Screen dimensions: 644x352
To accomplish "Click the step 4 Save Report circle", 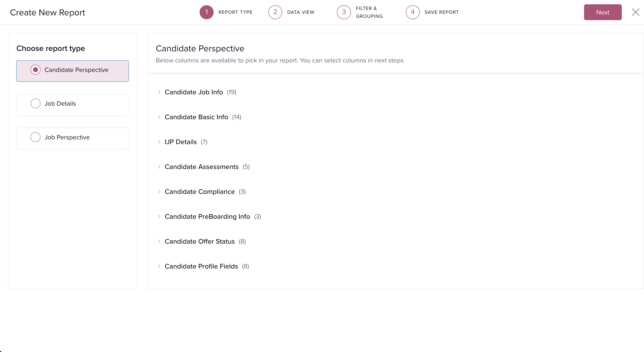I will [413, 12].
